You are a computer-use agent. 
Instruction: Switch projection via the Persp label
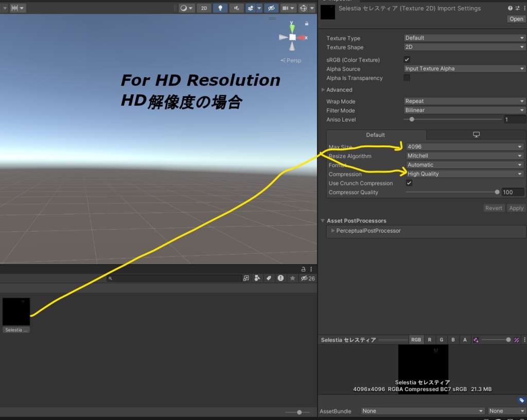click(x=291, y=61)
